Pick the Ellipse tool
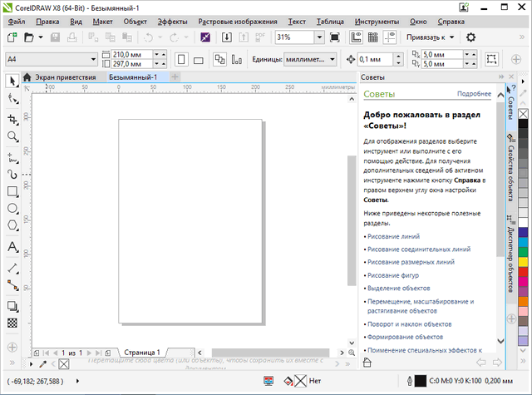532x395 pixels. [12, 209]
